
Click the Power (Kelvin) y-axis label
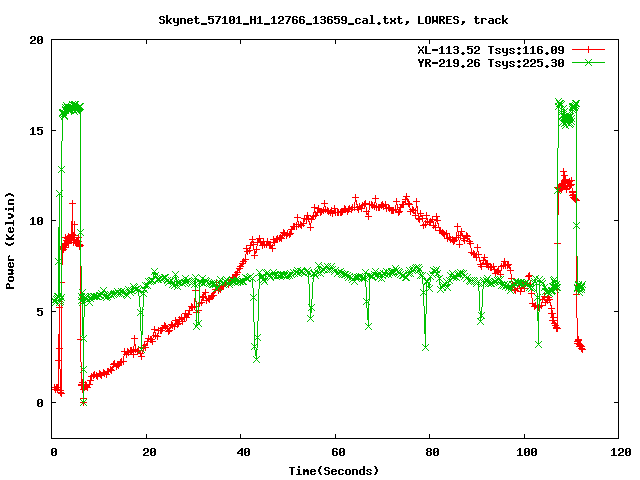(10, 241)
